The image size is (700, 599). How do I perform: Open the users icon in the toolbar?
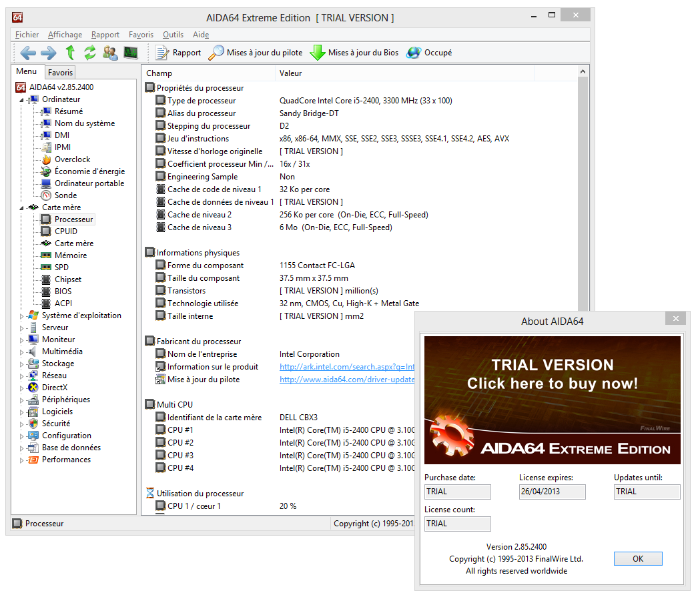[x=110, y=53]
